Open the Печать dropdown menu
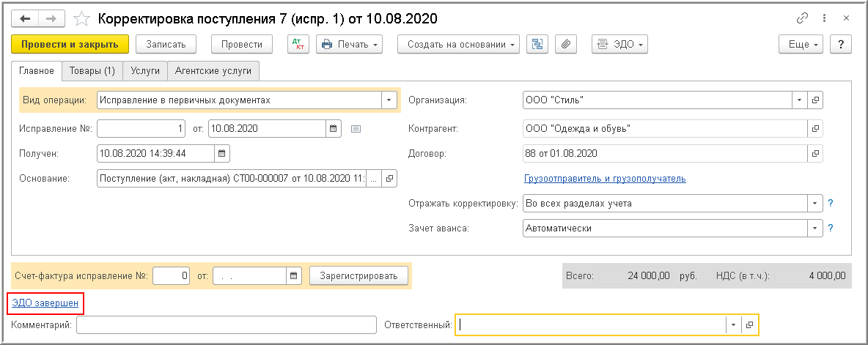Screen dimensions: 868x345 click(x=349, y=44)
